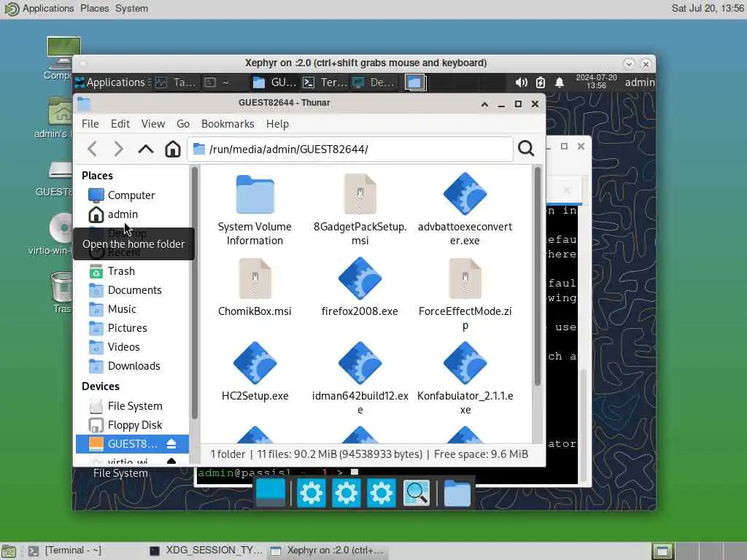Image resolution: width=747 pixels, height=560 pixels.
Task: Select Downloads in Places sidebar
Action: tap(133, 366)
